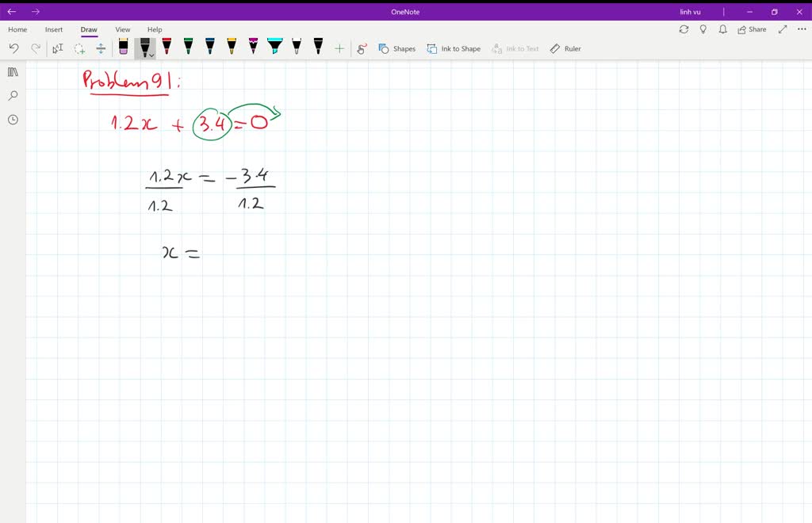
Task: Show the Notebooks sidebar panel
Action: pos(12,72)
